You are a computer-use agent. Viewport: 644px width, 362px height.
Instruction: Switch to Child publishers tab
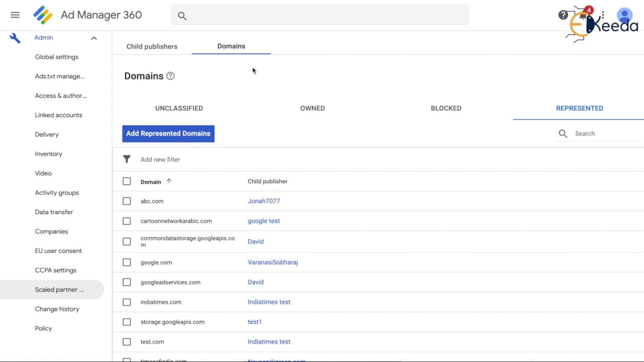[x=152, y=46]
